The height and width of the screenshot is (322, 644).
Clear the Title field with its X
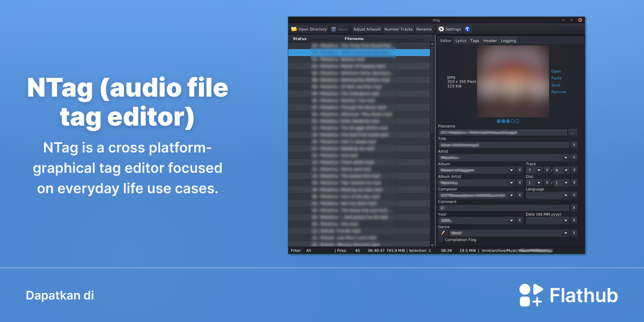click(574, 145)
